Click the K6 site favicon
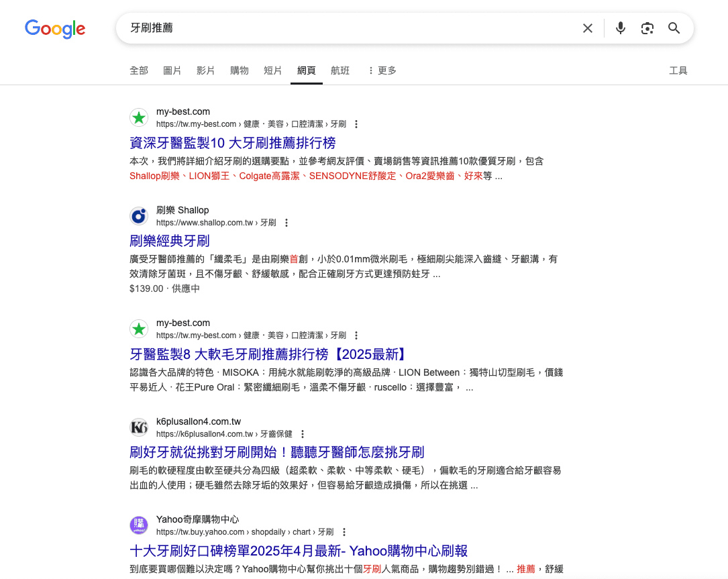728x579 pixels. (139, 427)
